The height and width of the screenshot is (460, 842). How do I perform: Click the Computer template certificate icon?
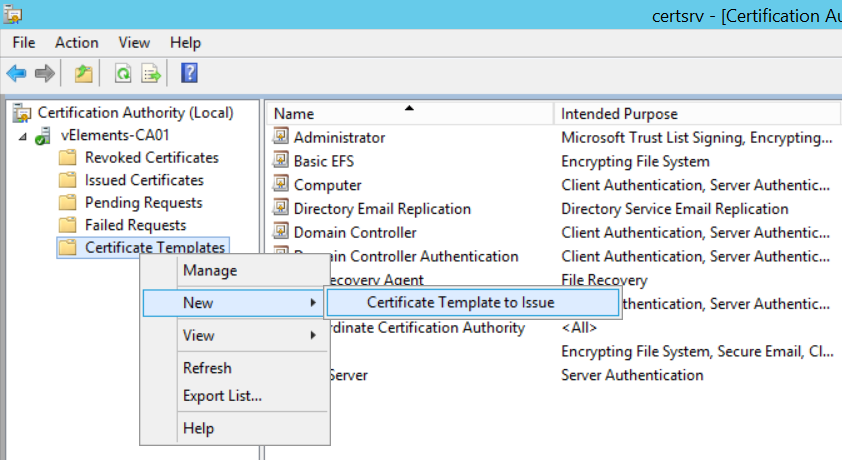(280, 184)
